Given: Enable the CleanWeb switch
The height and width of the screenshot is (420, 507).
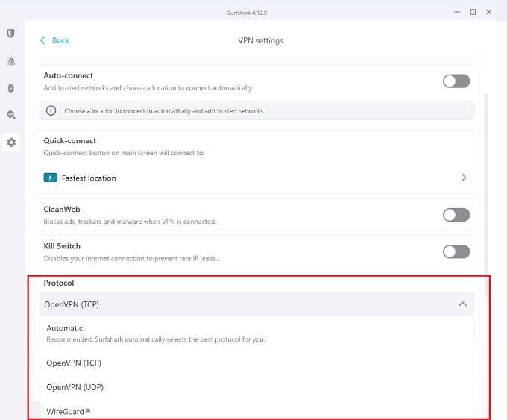Looking at the screenshot, I should pos(456,215).
